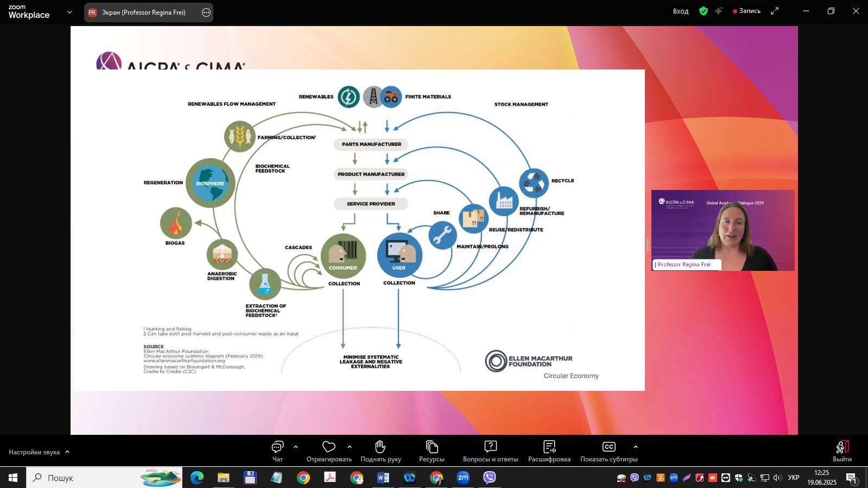This screenshot has width=868, height=488.
Task: Raise hand with Поднять руку
Action: [x=381, y=451]
